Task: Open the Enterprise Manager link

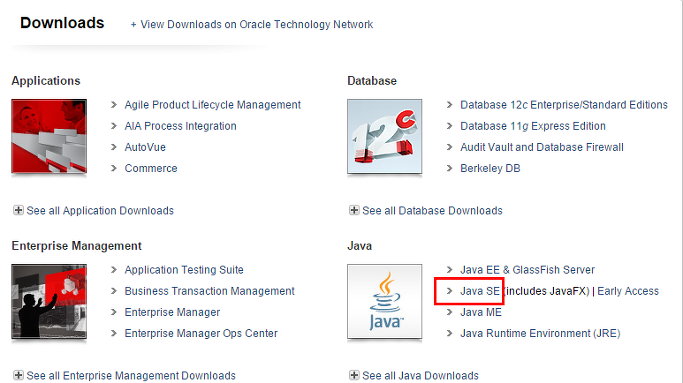Action: tap(172, 312)
